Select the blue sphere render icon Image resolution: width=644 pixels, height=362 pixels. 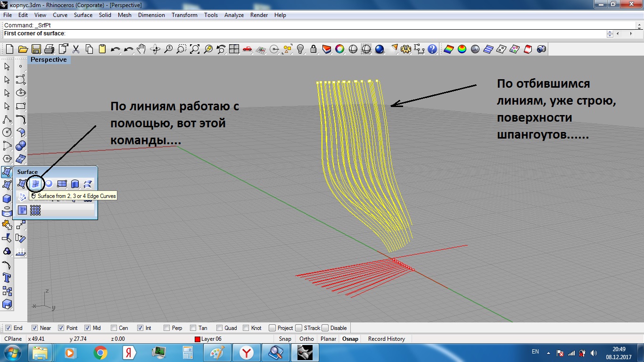click(x=380, y=49)
